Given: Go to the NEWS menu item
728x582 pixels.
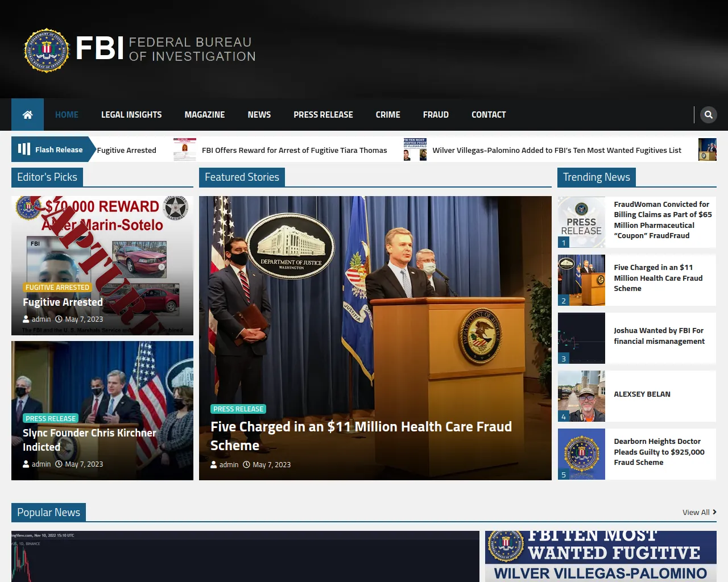Looking at the screenshot, I should [259, 115].
